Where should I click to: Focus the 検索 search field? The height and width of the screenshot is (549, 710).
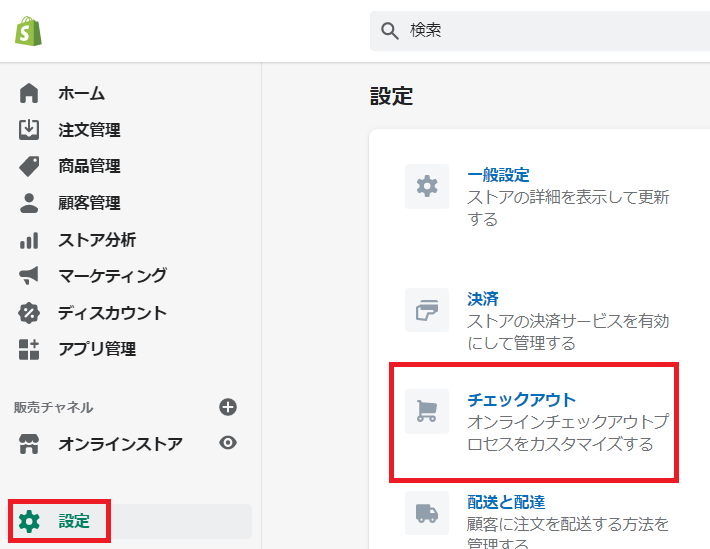click(540, 31)
